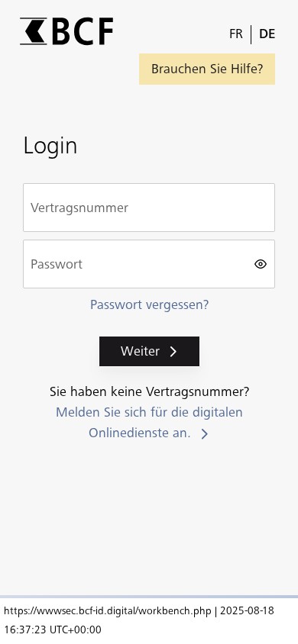Click 'Sie haben keine Vertragsnummer?' text
The height and width of the screenshot is (644, 298).
pos(149,391)
